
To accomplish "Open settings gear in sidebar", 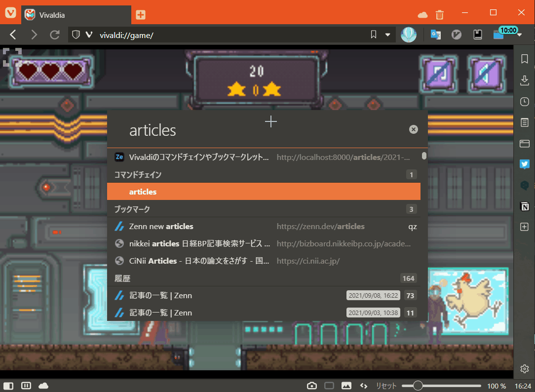I will tap(525, 369).
